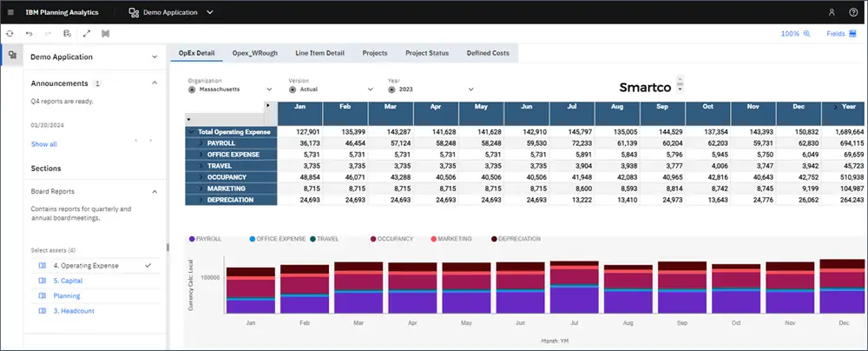Image resolution: width=868 pixels, height=351 pixels.
Task: Click the refresh icon in toolbar
Action: coord(10,34)
